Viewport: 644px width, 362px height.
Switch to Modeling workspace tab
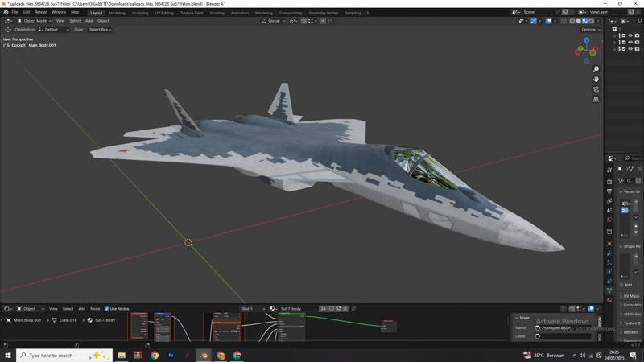pos(117,13)
